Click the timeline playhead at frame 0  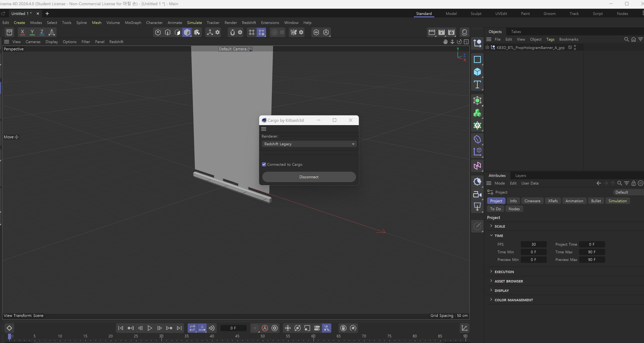pyautogui.click(x=10, y=337)
